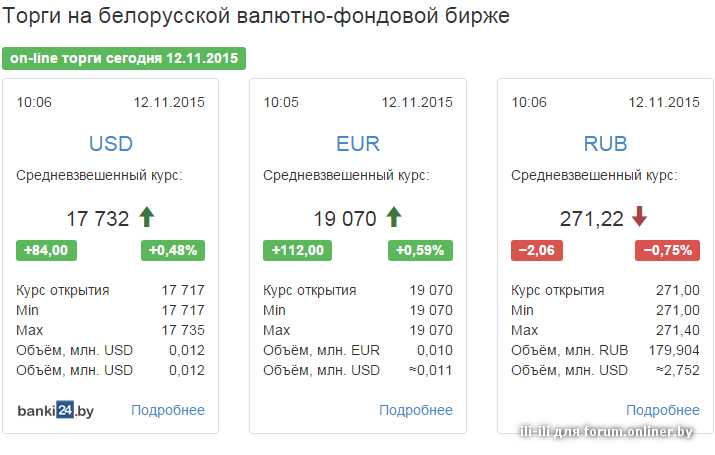Click Подробнее in the USD card
Viewport: 715px width, 455px height.
pos(168,410)
